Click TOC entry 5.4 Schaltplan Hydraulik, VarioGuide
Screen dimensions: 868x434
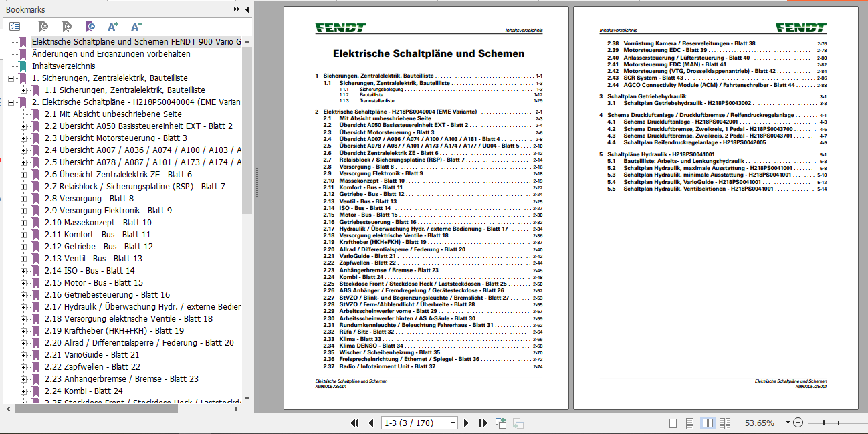(x=716, y=182)
